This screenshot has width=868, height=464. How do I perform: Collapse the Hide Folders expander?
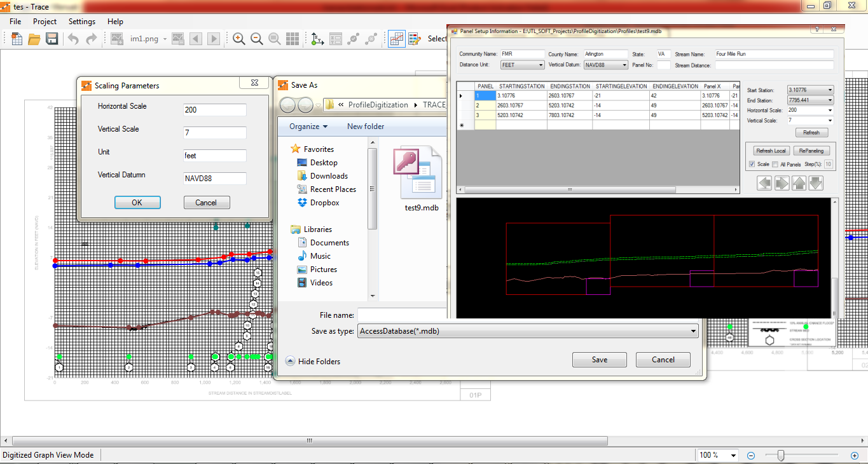(290, 361)
